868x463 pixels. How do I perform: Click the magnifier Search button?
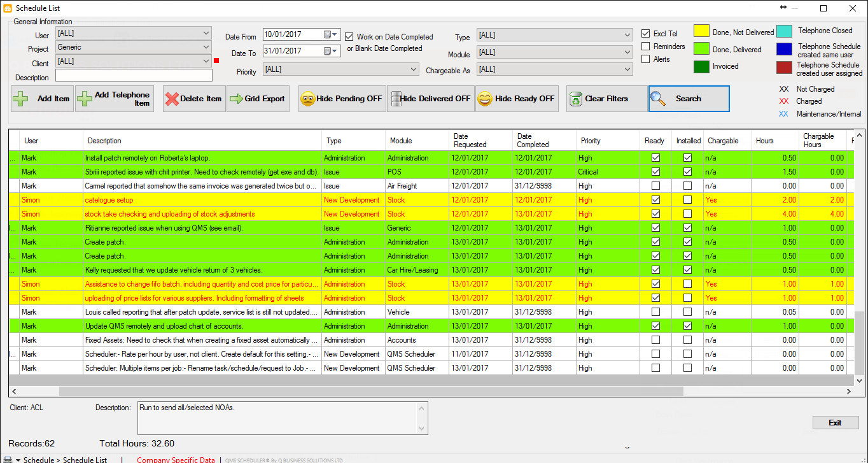(689, 99)
